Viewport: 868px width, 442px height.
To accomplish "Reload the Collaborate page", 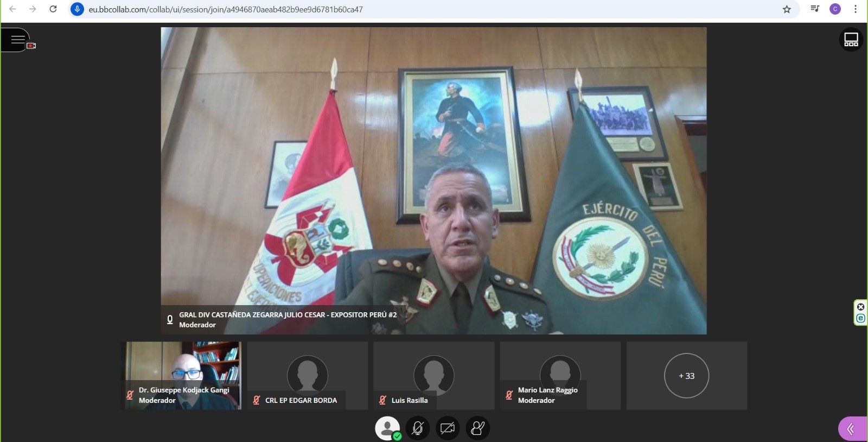I will click(x=53, y=9).
